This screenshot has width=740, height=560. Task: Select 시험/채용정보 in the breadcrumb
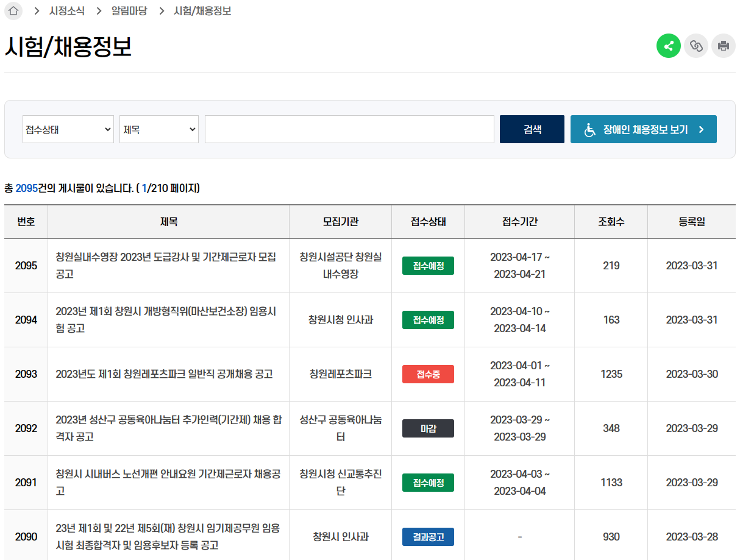point(202,11)
